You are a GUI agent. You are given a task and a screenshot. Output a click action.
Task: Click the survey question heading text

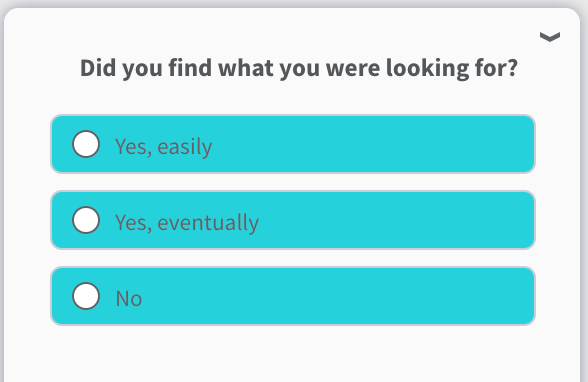pyautogui.click(x=299, y=68)
